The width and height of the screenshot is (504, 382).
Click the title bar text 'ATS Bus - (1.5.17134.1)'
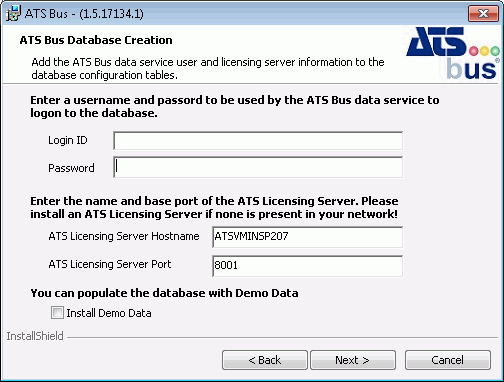point(84,14)
